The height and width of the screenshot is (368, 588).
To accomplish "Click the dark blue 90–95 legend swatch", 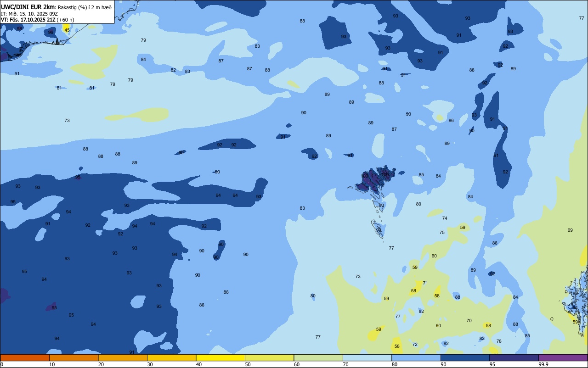I will 465,357.
